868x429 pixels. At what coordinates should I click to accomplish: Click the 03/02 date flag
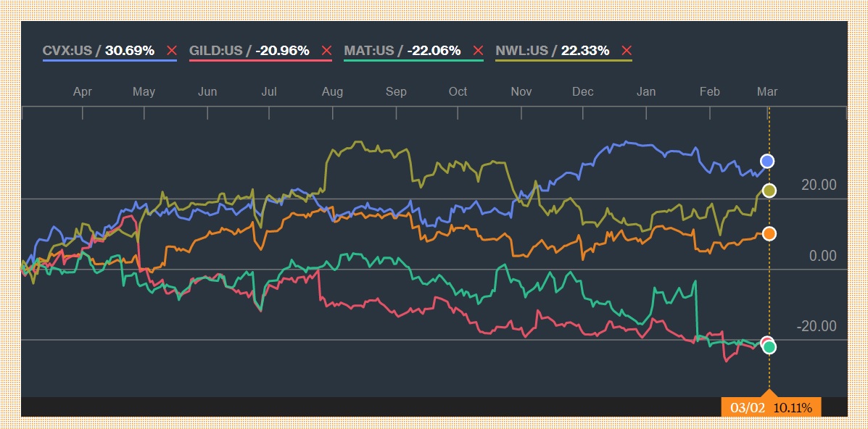(771, 407)
